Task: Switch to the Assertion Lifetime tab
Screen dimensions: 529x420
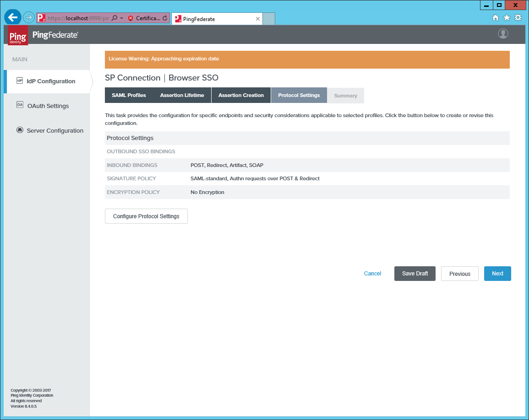Action: pos(182,96)
